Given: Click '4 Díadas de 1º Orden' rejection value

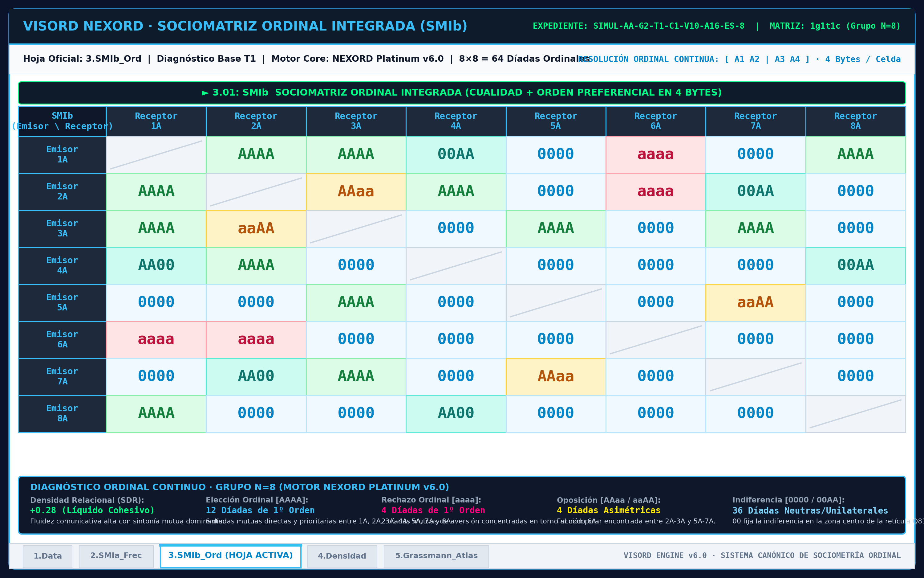Looking at the screenshot, I should click(433, 510).
